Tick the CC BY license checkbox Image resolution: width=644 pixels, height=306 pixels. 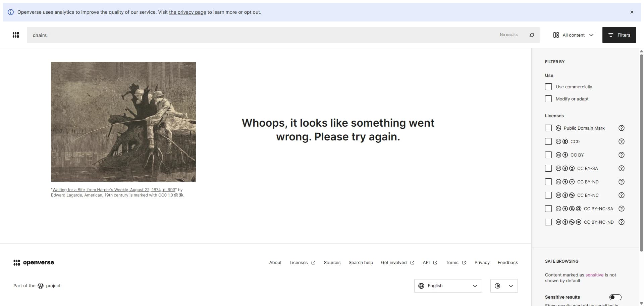click(548, 155)
